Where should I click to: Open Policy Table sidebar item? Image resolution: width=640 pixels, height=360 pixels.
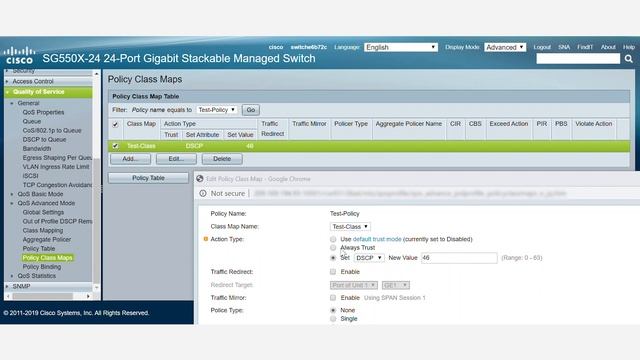39,249
